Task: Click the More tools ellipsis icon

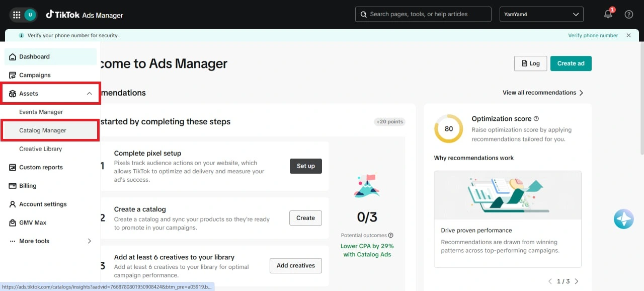Action: pyautogui.click(x=13, y=241)
